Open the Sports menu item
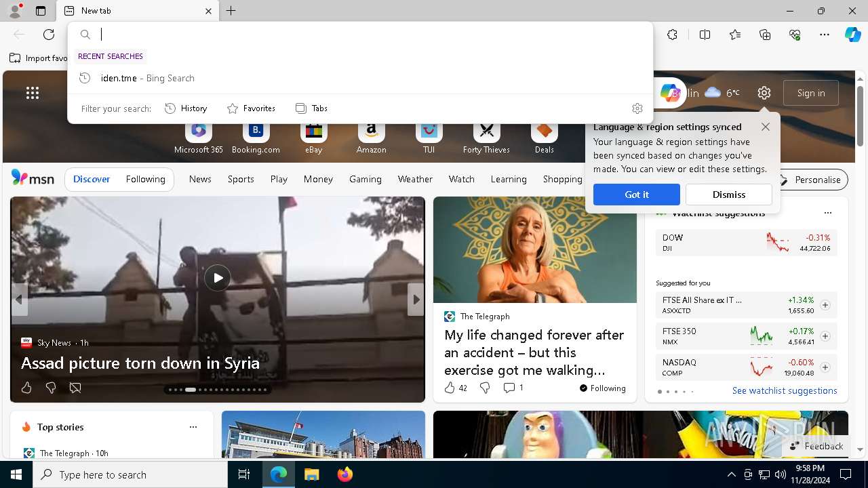 click(241, 179)
